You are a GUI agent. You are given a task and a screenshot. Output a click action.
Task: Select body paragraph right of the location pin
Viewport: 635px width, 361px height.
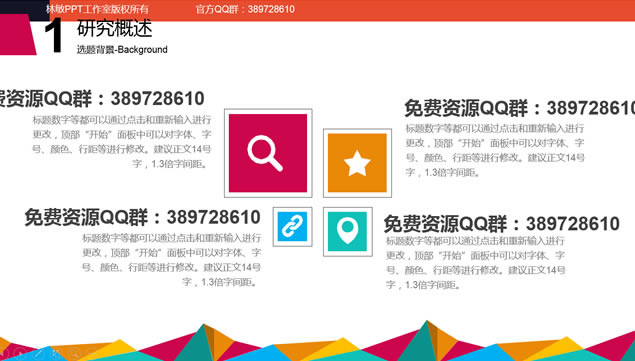tap(475, 263)
